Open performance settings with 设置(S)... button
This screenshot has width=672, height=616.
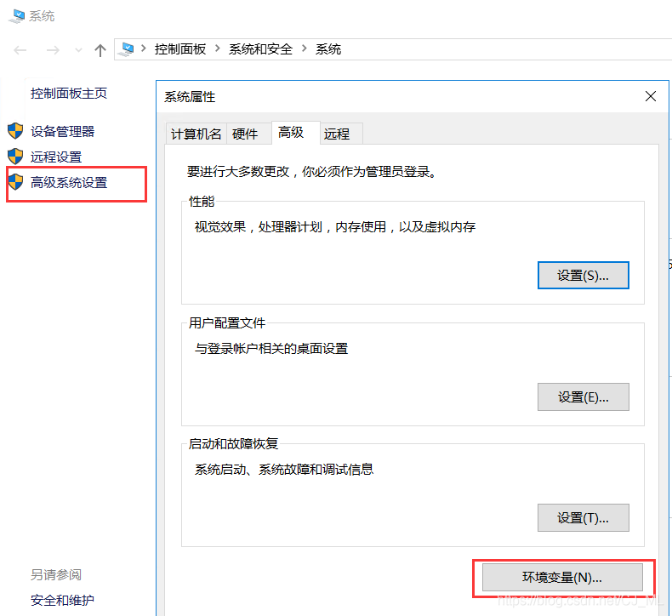584,276
